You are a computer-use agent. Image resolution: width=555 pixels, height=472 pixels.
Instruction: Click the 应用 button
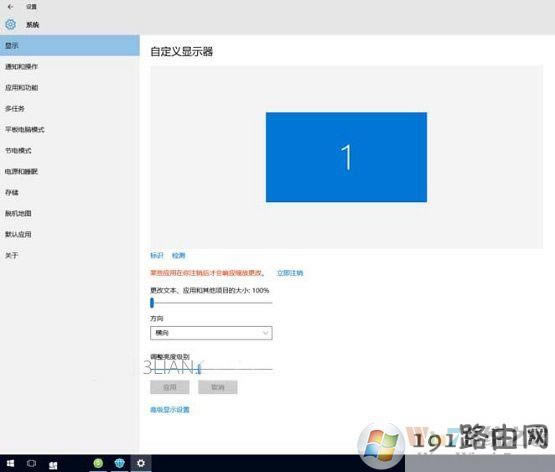(x=170, y=387)
